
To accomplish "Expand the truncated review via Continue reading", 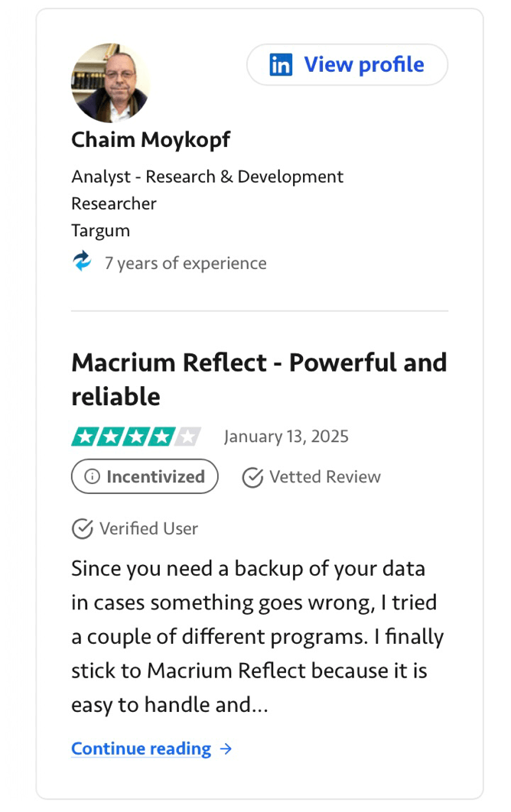I will coord(141,749).
